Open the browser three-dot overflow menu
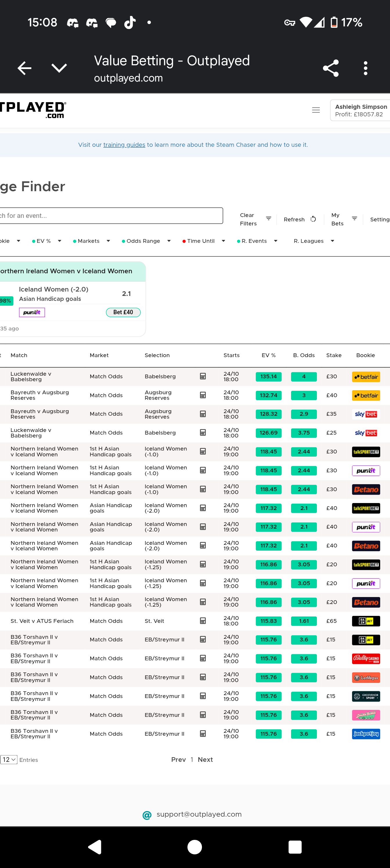Image resolution: width=390 pixels, height=868 pixels. 365,68
